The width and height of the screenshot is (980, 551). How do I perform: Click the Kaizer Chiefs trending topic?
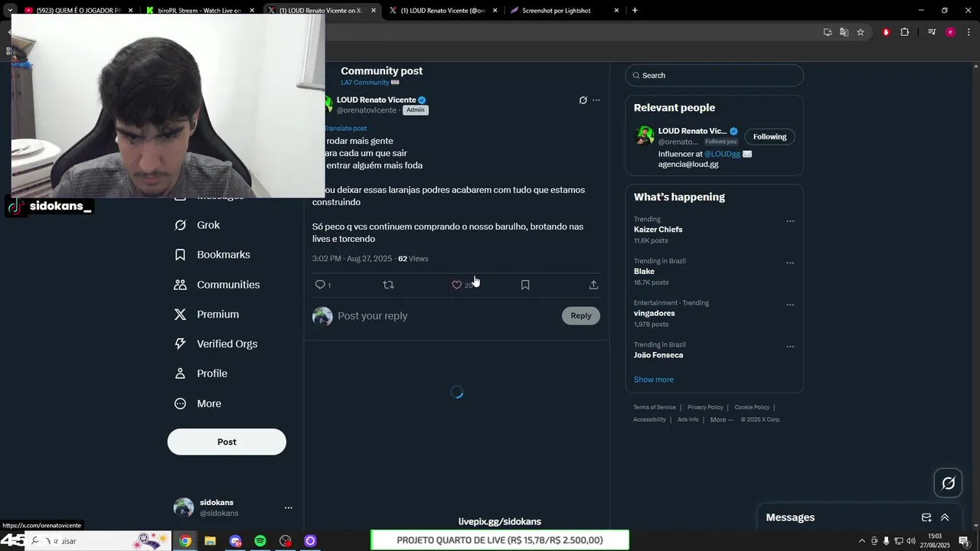658,230
